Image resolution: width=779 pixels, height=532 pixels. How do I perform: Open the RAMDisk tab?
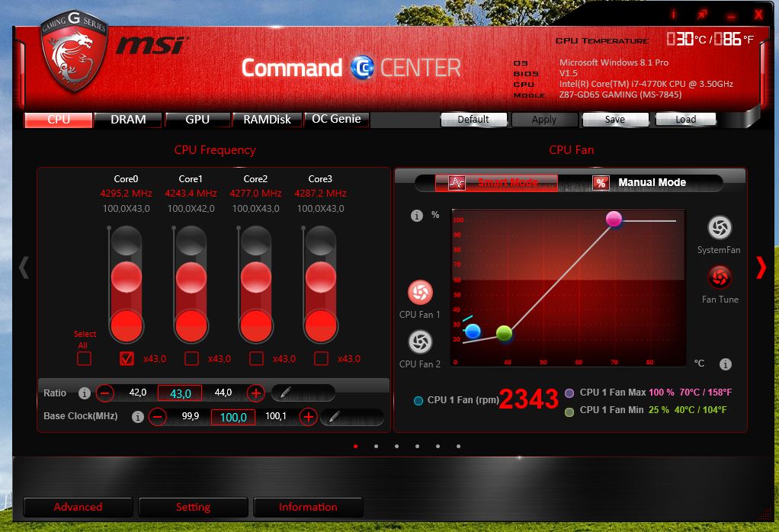tap(267, 120)
